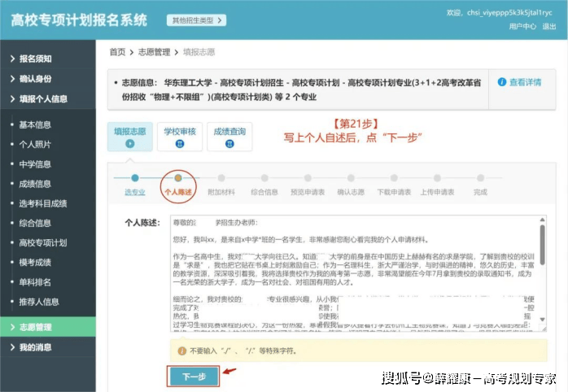Viewport: 568px width, 392px height.
Task: Open the 志愿管理 sidebar section
Action: click(48, 327)
